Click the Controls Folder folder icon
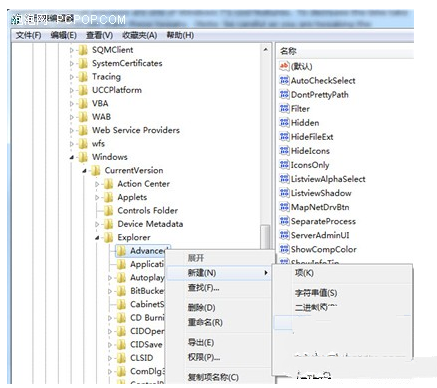The height and width of the screenshot is (388, 437). [108, 211]
